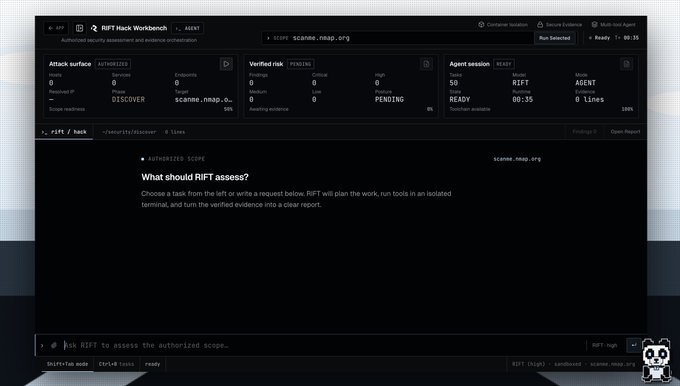
Task: Select the AGENT mode badge
Action: pyautogui.click(x=188, y=28)
